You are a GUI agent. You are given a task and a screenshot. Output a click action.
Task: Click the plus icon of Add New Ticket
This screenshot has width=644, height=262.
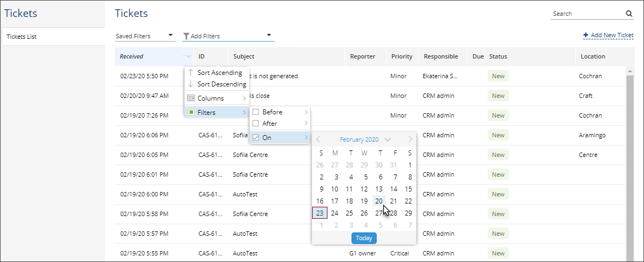click(x=586, y=36)
